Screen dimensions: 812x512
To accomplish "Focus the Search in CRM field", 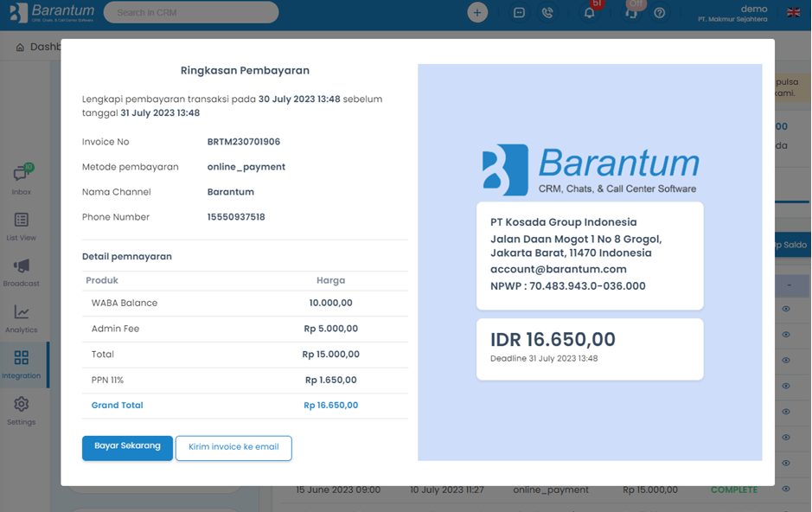I will [191, 12].
